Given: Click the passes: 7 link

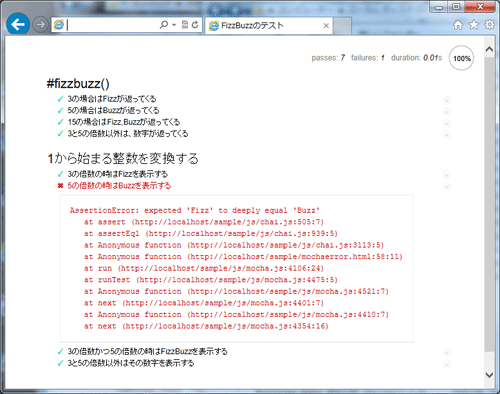Looking at the screenshot, I should pyautogui.click(x=328, y=58).
